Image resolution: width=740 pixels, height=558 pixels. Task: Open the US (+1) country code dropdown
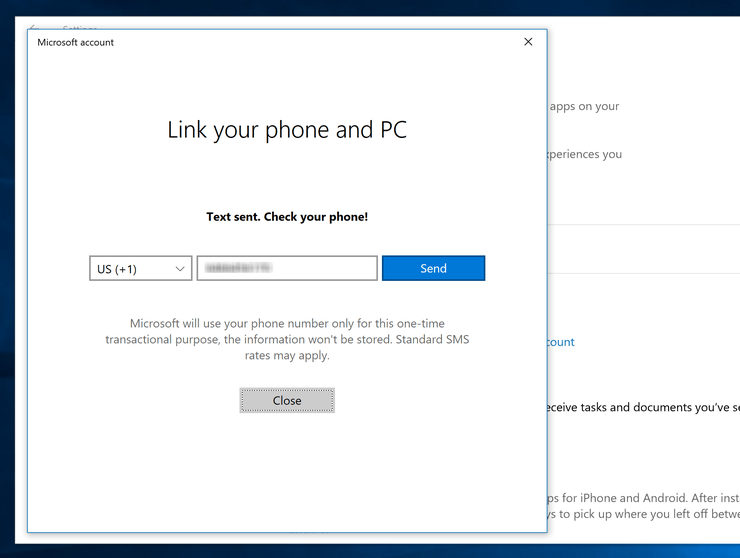point(140,269)
